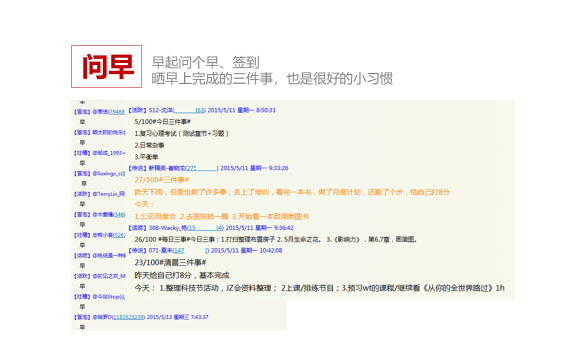The image size is (570, 360).
Task: Click the timestamp 2015/5/13 7:43:37
Action: coord(177,317)
